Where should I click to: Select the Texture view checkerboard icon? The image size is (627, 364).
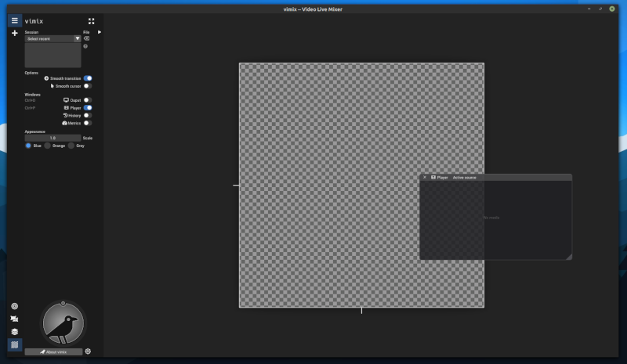[x=14, y=344]
